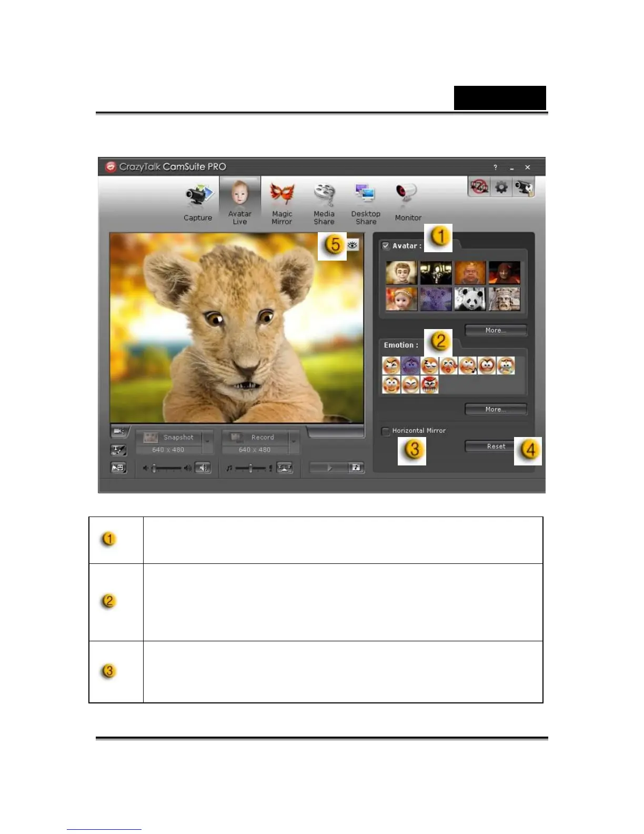This screenshot has width=644, height=834.
Task: Click the speaker mute icon beside volume
Action: pos(203,468)
